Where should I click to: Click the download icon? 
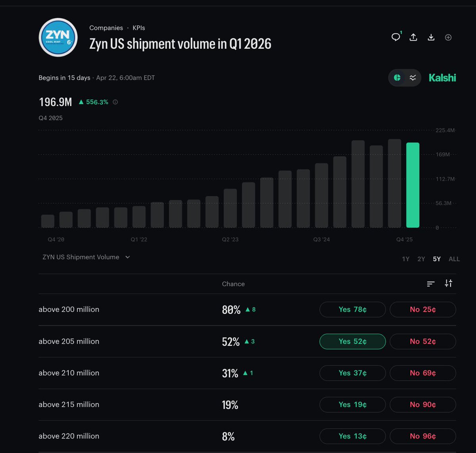(x=431, y=37)
